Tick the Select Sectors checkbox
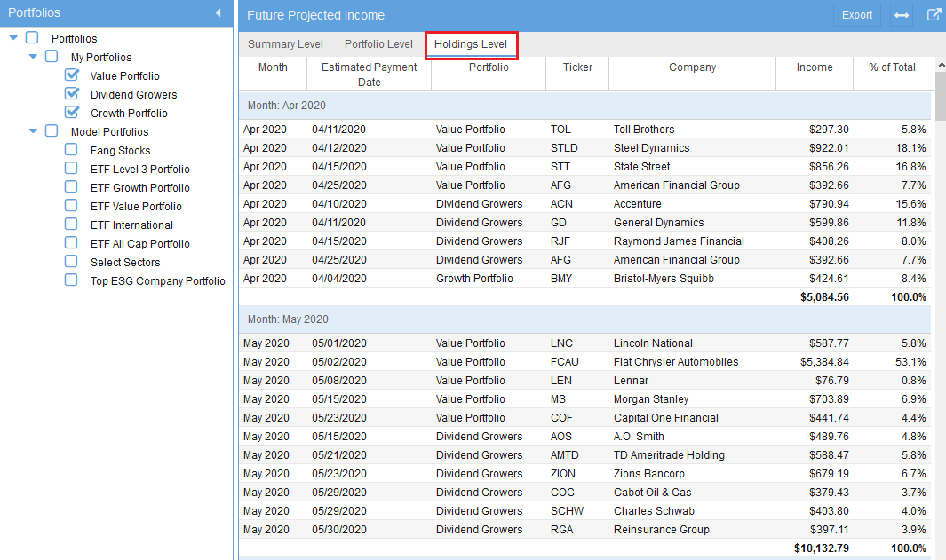Screen dimensions: 946x560 coord(72,262)
